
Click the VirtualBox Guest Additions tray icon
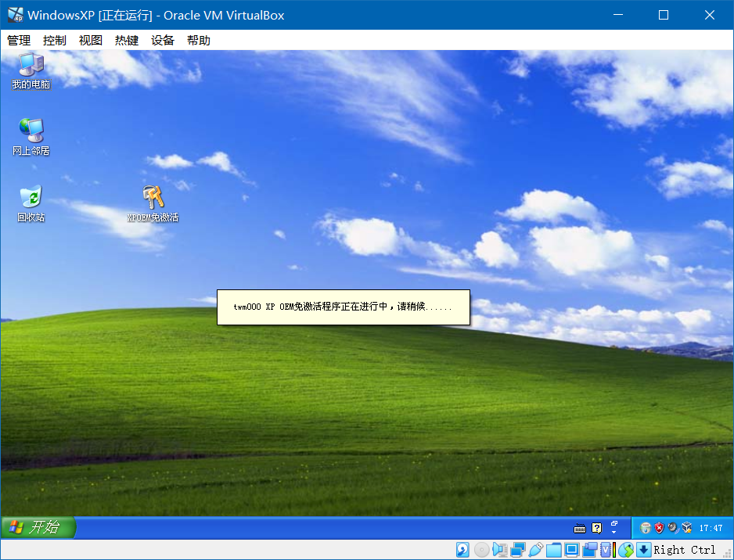[687, 528]
